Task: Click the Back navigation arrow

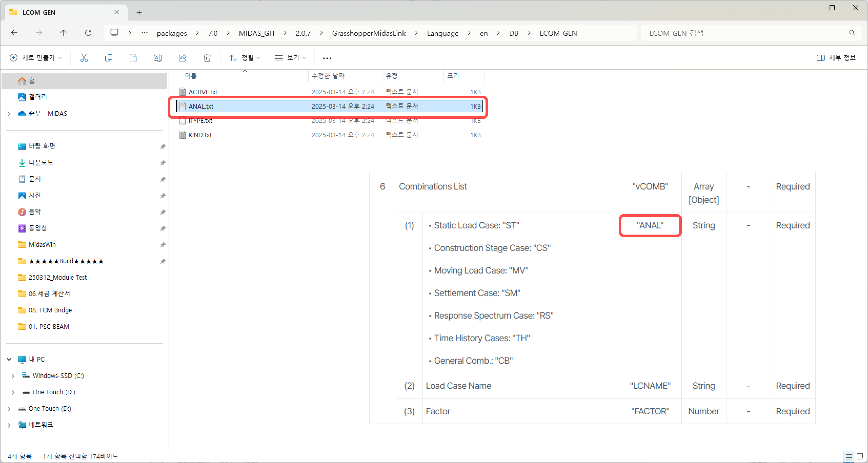Action: click(x=14, y=33)
